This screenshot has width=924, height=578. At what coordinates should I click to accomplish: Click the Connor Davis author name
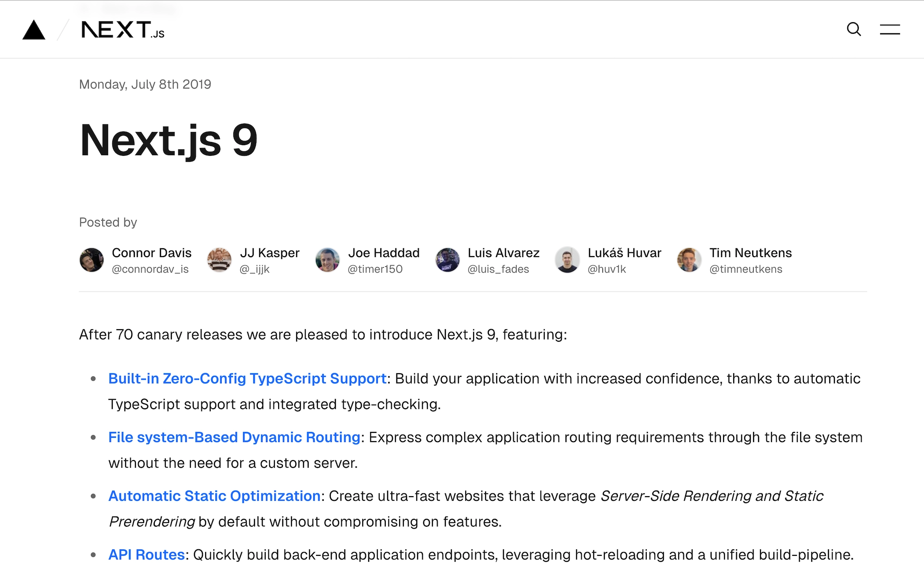pos(152,253)
